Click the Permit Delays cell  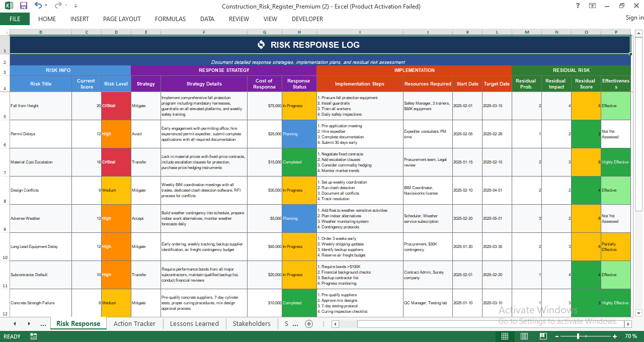click(41, 134)
